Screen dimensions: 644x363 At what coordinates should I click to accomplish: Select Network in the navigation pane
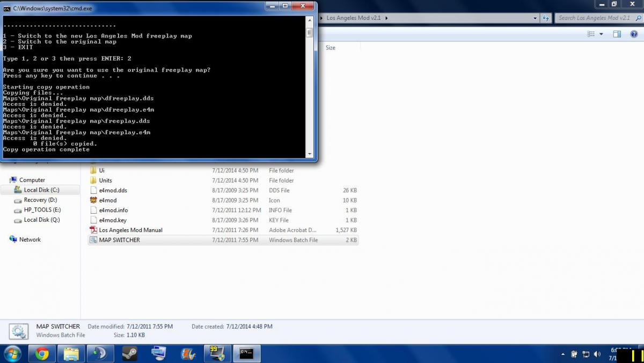click(30, 239)
